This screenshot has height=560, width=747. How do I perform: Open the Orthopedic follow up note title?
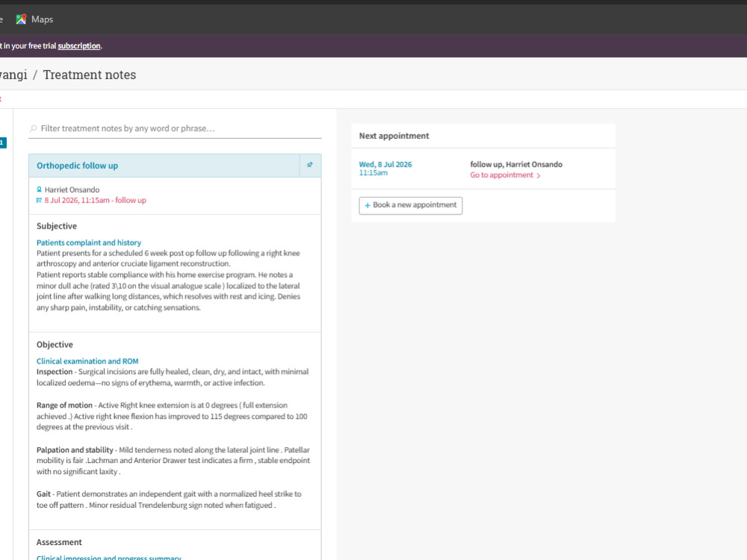77,166
